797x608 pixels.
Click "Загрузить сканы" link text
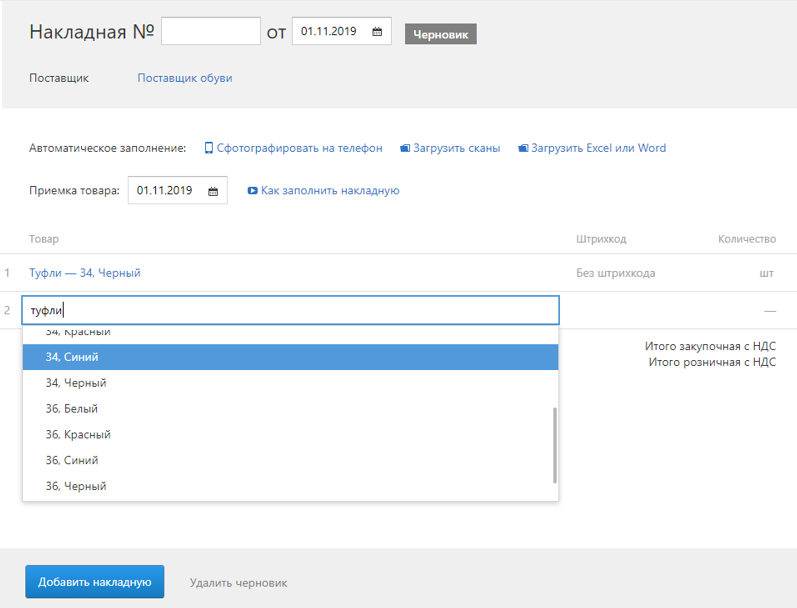tap(456, 148)
